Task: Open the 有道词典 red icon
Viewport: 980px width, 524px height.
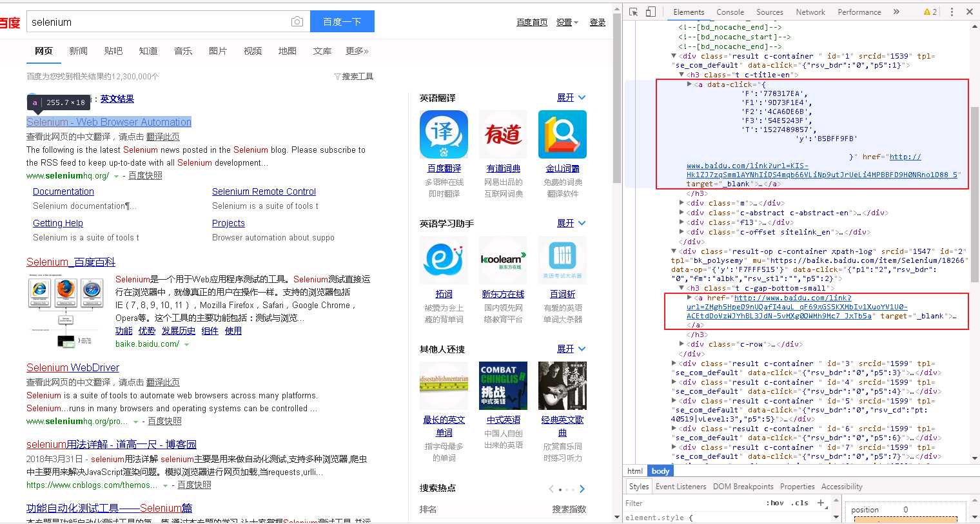Action: (x=503, y=134)
